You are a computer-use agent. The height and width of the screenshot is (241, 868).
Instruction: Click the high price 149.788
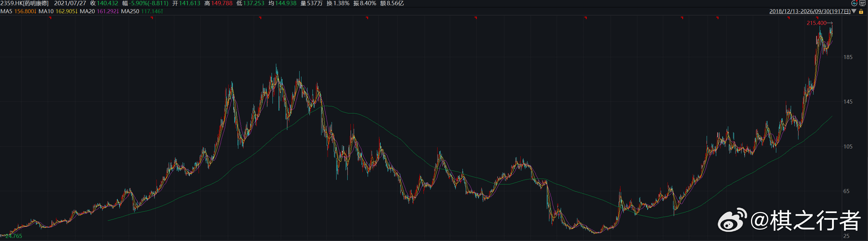coord(222,3)
